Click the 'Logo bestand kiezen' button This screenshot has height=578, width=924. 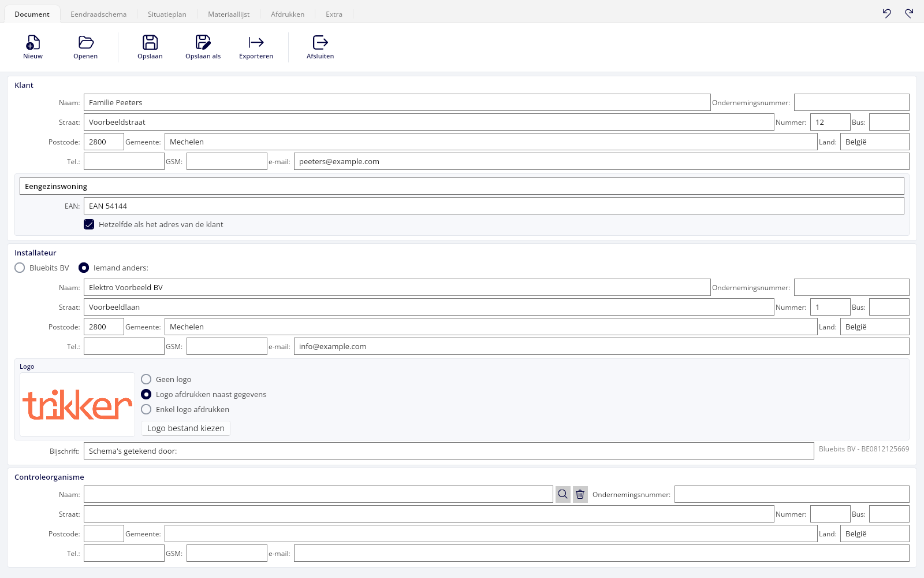click(186, 428)
